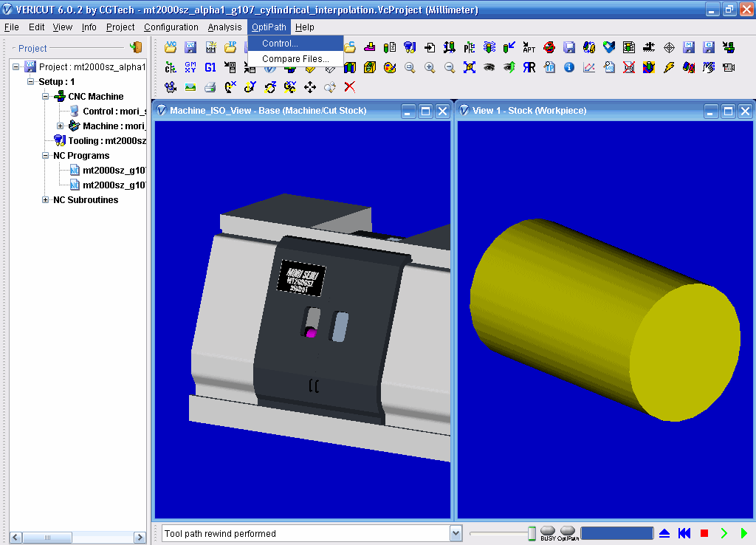Image resolution: width=756 pixels, height=545 pixels.
Task: Open a VcProject with the VC folder icon
Action: click(171, 47)
